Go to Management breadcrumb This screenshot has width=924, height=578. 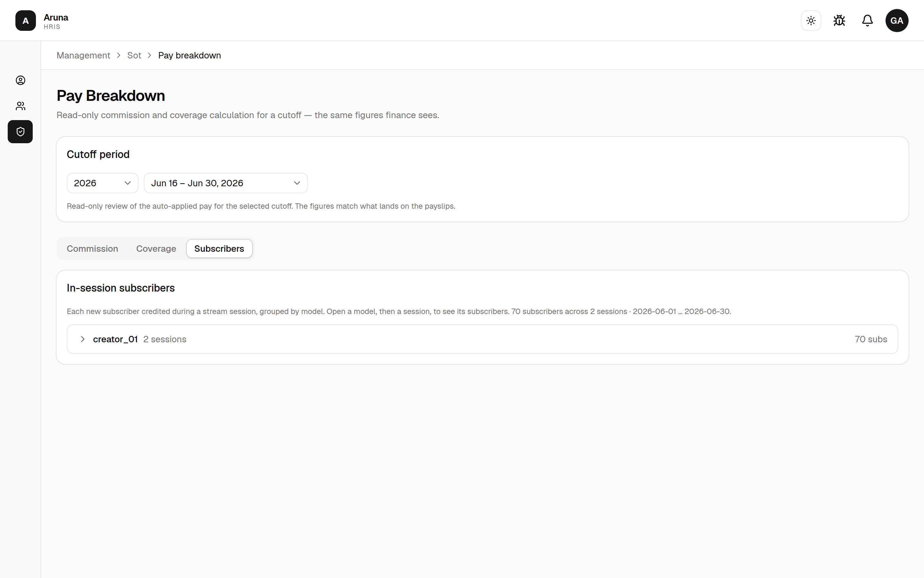[x=83, y=56]
